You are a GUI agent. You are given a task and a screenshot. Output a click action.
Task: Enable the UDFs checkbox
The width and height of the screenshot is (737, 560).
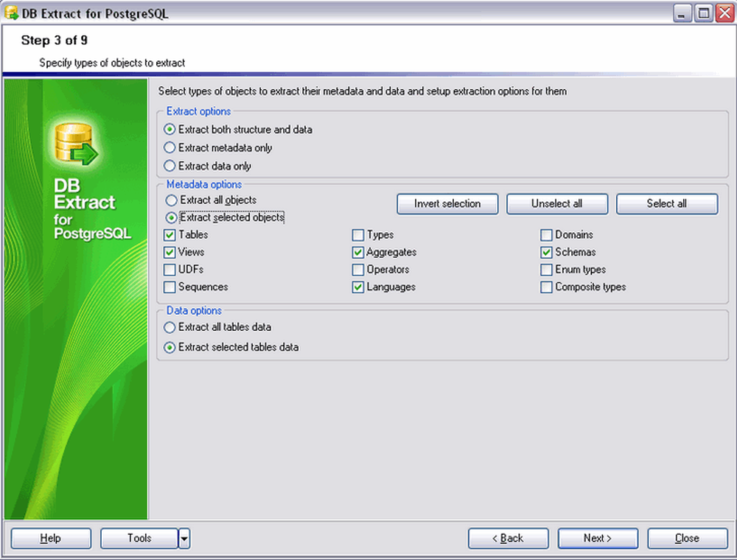click(x=170, y=270)
